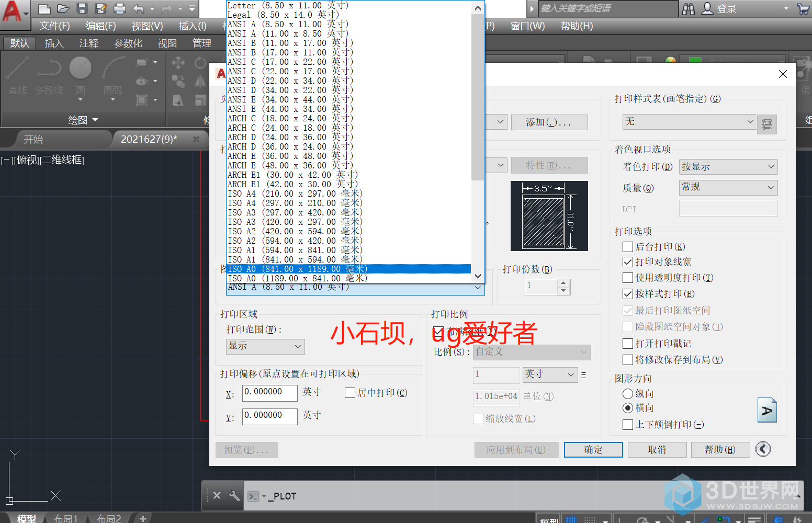812x523 pixels.
Task: Click the Redo arrow icon
Action: (167, 8)
